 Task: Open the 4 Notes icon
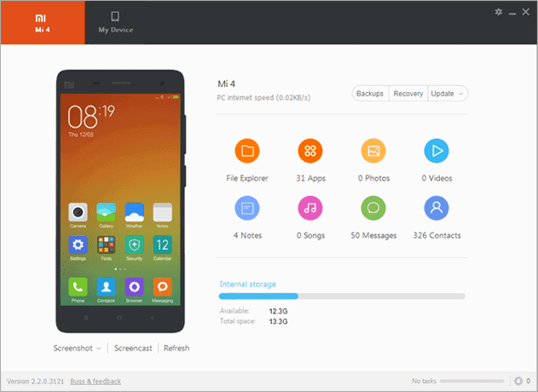pyautogui.click(x=247, y=208)
